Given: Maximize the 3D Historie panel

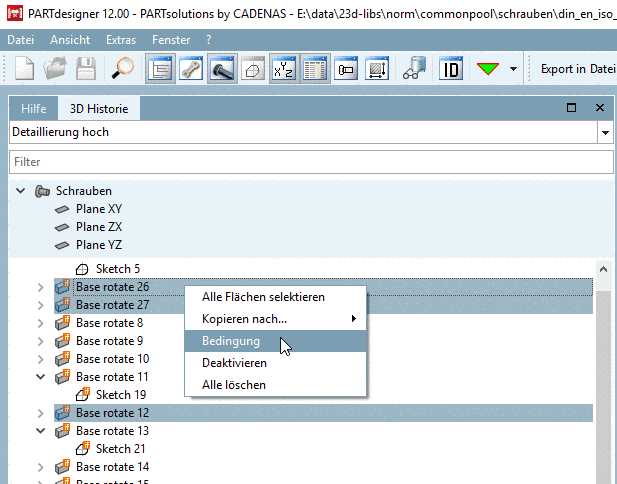Looking at the screenshot, I should coord(571,107).
